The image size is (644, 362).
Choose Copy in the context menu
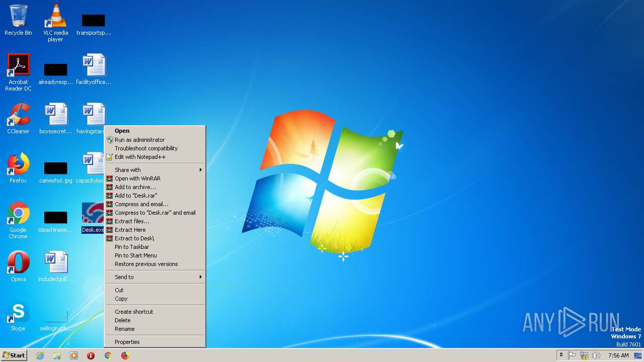[155, 299]
